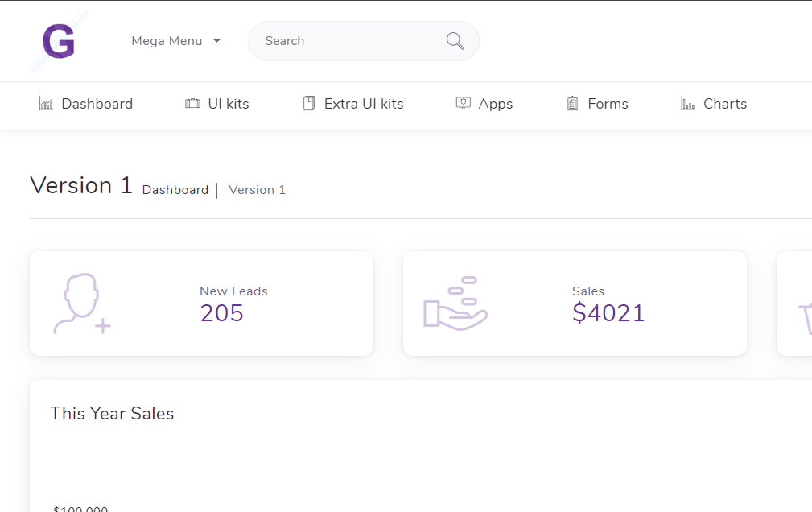The image size is (812, 512).
Task: Click the book icon beside Extra UI kits
Action: (x=308, y=104)
